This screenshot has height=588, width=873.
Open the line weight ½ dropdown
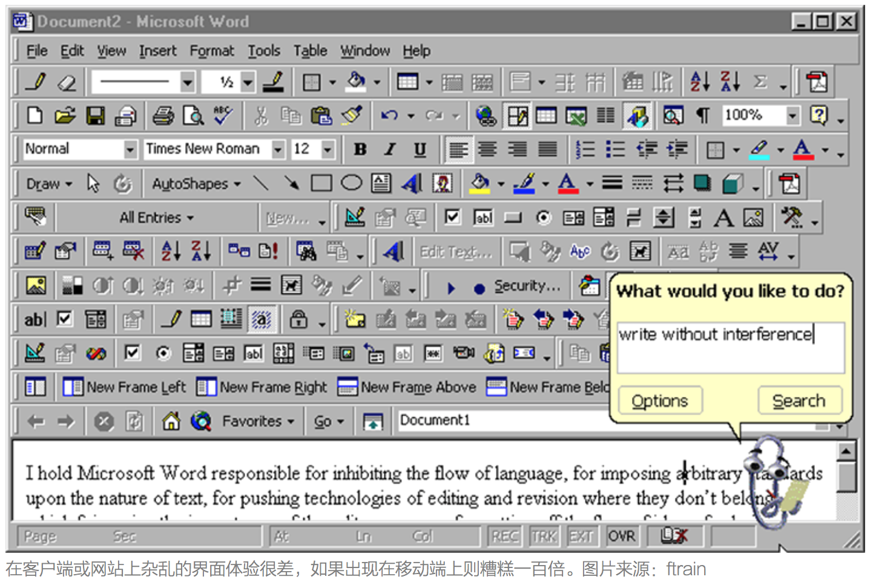click(248, 81)
